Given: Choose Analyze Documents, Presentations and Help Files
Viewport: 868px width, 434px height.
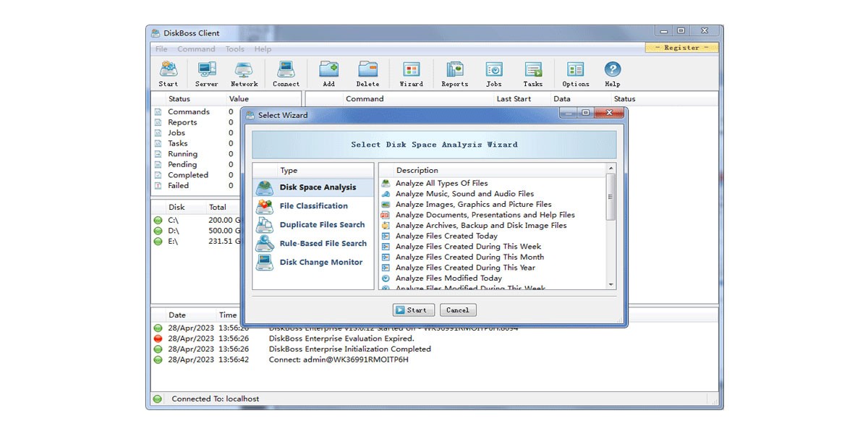Looking at the screenshot, I should (485, 215).
